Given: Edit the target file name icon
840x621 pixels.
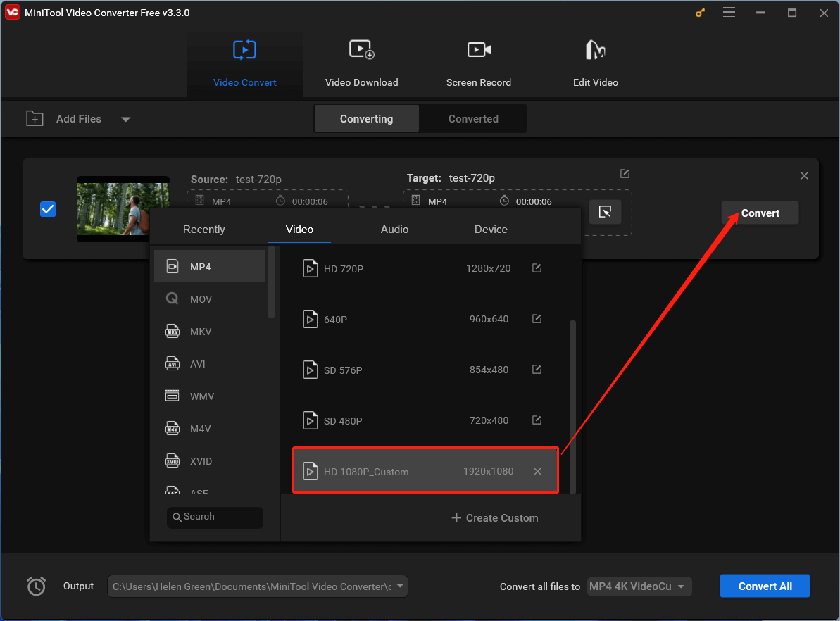Looking at the screenshot, I should [x=625, y=174].
